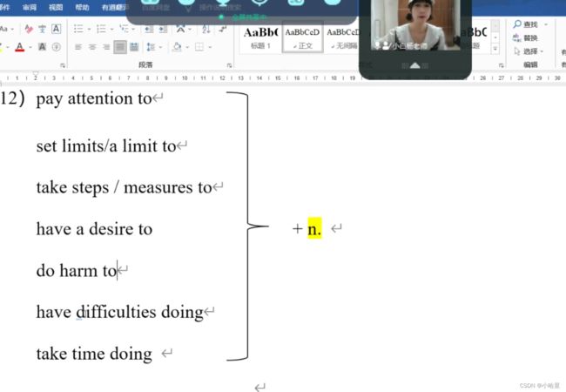The height and width of the screenshot is (392, 566).
Task: Open the bullet list dropdown arrow
Action: click(x=89, y=30)
